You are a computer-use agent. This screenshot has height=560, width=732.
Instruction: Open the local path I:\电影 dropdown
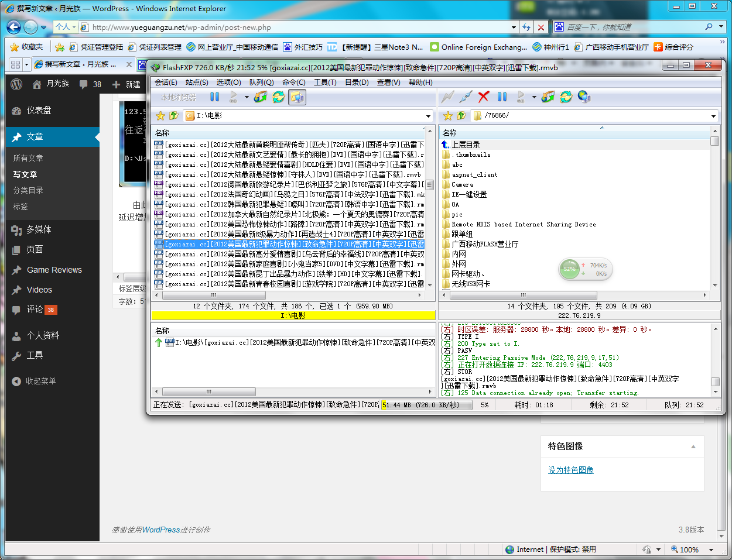click(428, 116)
